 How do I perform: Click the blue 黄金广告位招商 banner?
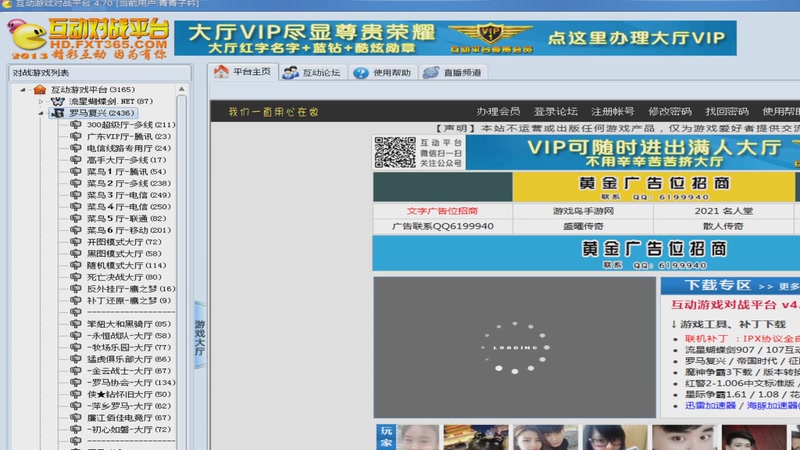(586, 253)
